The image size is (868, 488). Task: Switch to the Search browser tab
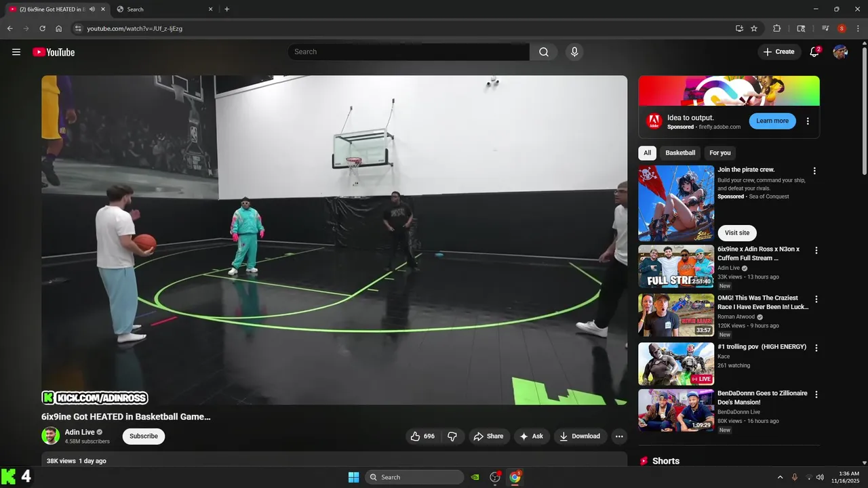165,9
